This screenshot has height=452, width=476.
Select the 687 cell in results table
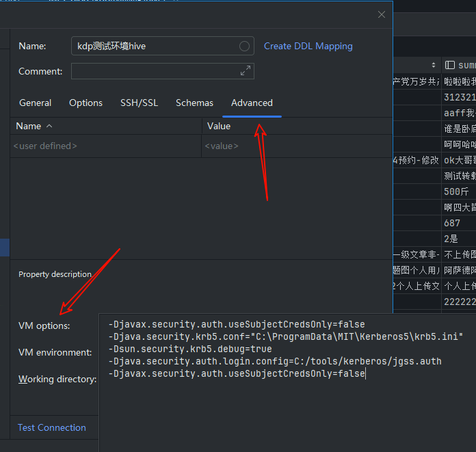(459, 223)
